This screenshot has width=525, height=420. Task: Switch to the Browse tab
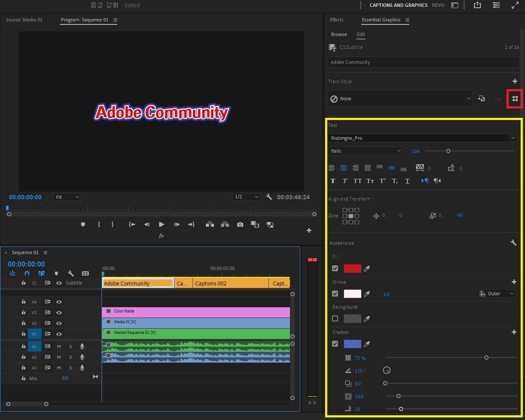[x=339, y=34]
